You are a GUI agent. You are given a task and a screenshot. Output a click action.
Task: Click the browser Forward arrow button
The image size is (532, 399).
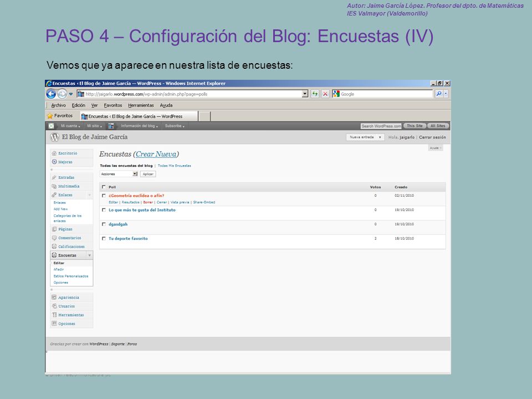pyautogui.click(x=62, y=94)
